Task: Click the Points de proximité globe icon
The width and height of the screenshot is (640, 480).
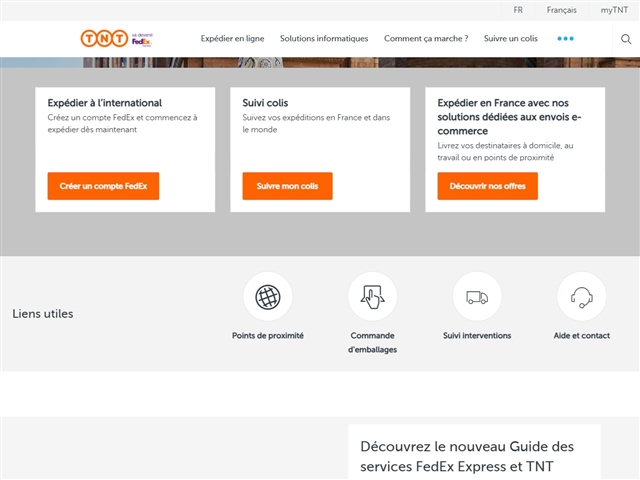Action: (268, 297)
